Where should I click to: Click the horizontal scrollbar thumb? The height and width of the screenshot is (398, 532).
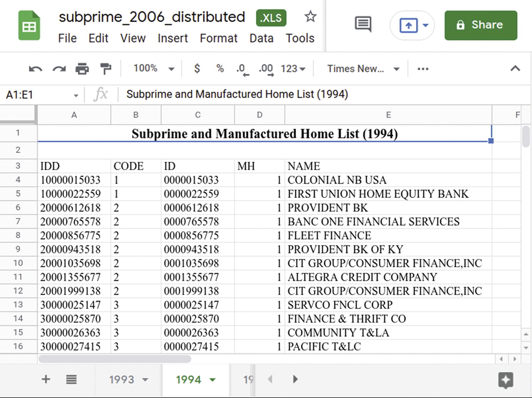[x=115, y=359]
